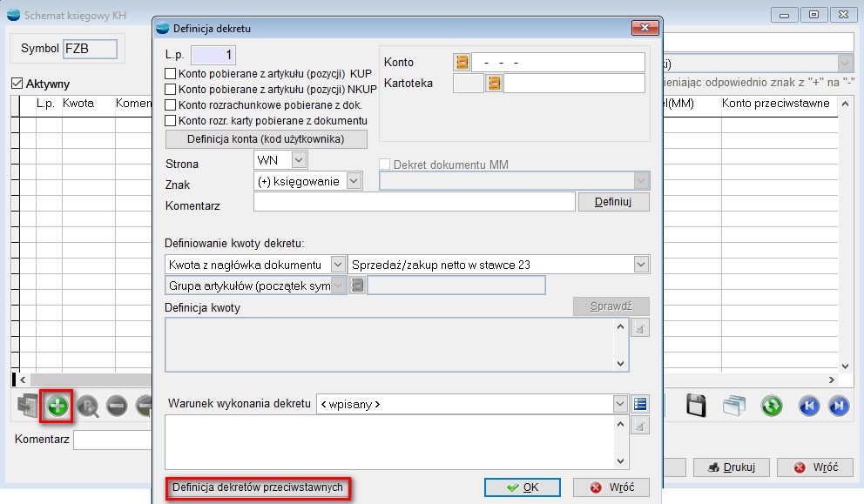Go to the previous record arrow icon

pos(809,406)
